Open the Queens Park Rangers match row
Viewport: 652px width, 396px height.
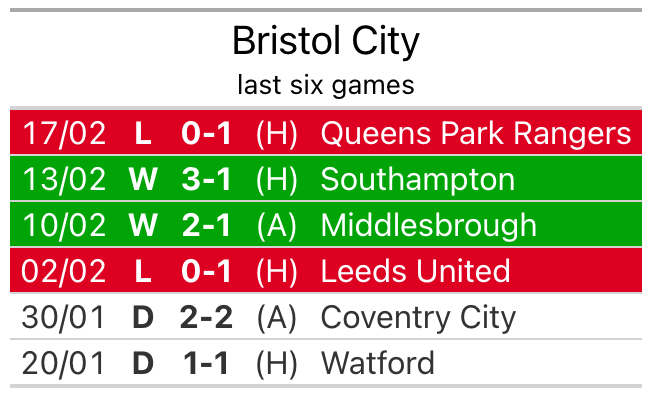(x=326, y=132)
